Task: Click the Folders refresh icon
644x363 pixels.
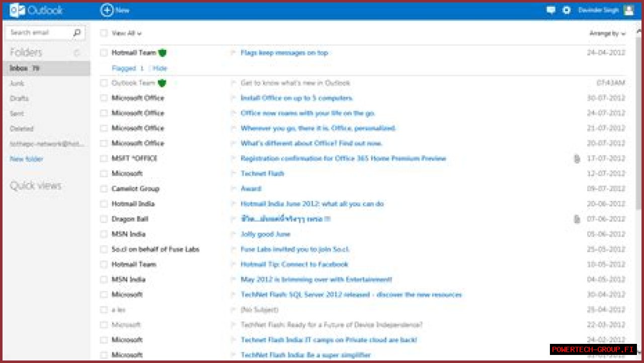Action: click(77, 53)
